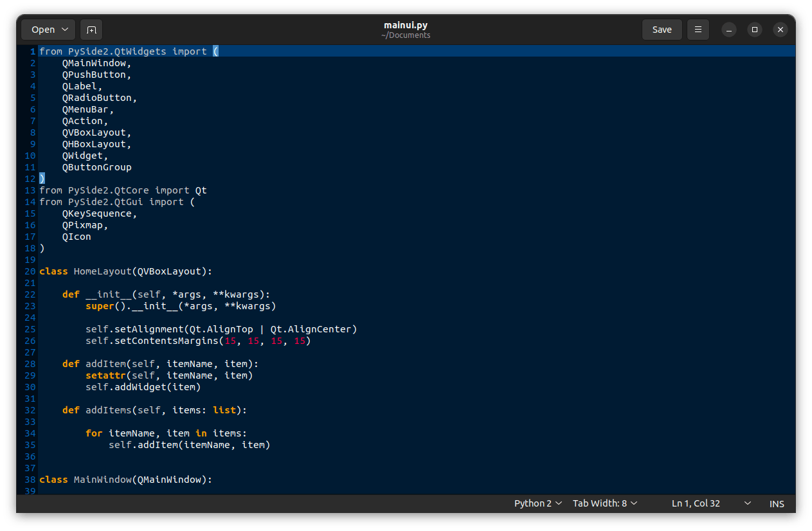This screenshot has width=812, height=531.
Task: Click the setattr keyword in code
Action: [x=105, y=375]
